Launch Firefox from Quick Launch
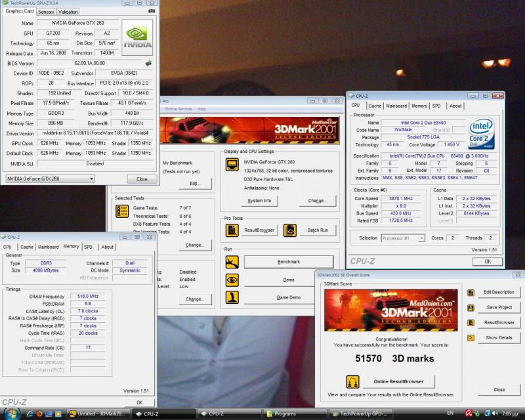This screenshot has width=525, height=420. (39, 414)
